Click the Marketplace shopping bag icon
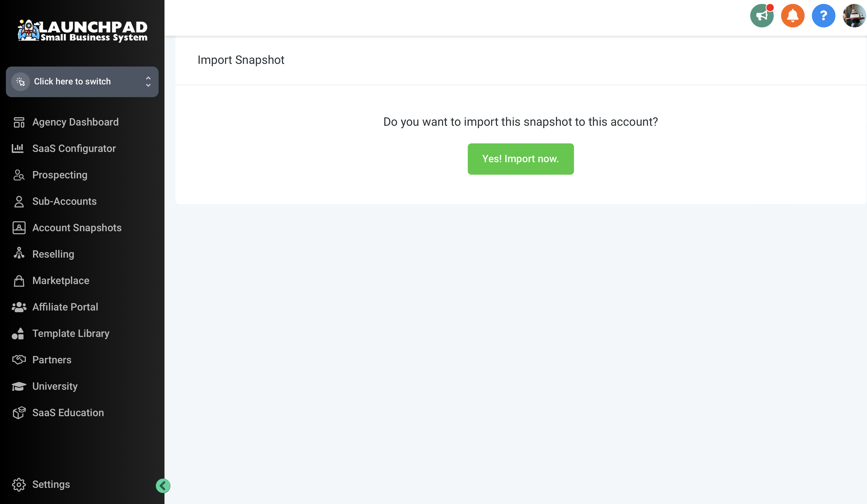This screenshot has height=504, width=867. pos(19,281)
